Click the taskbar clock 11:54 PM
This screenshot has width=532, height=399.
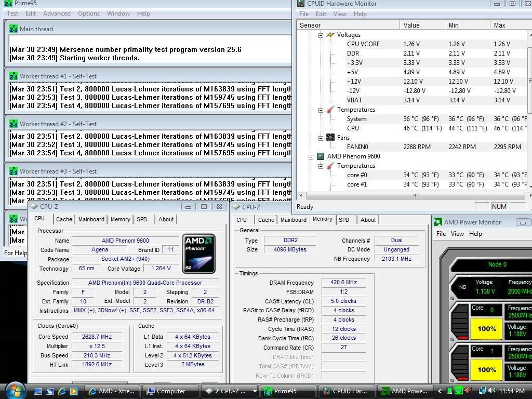[x=512, y=391]
